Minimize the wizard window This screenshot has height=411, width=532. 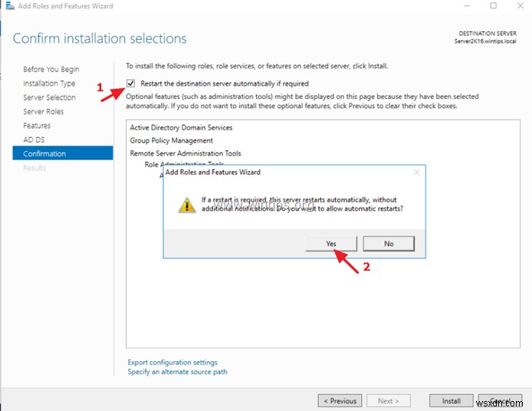click(467, 6)
